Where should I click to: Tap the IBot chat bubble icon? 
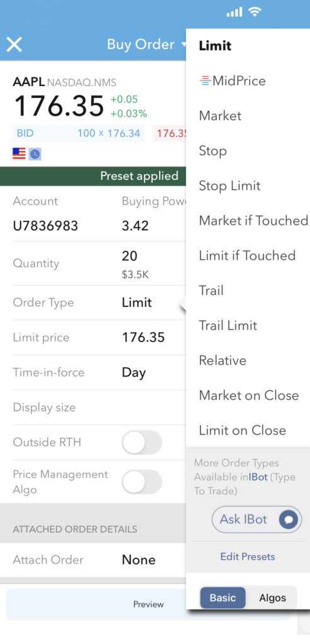289,519
